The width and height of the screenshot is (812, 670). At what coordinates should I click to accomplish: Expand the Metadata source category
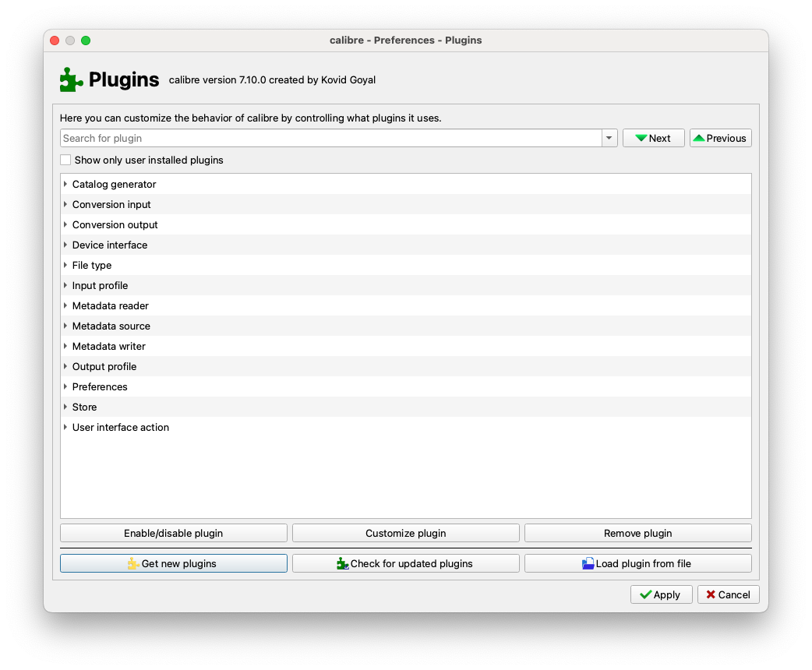(65, 326)
